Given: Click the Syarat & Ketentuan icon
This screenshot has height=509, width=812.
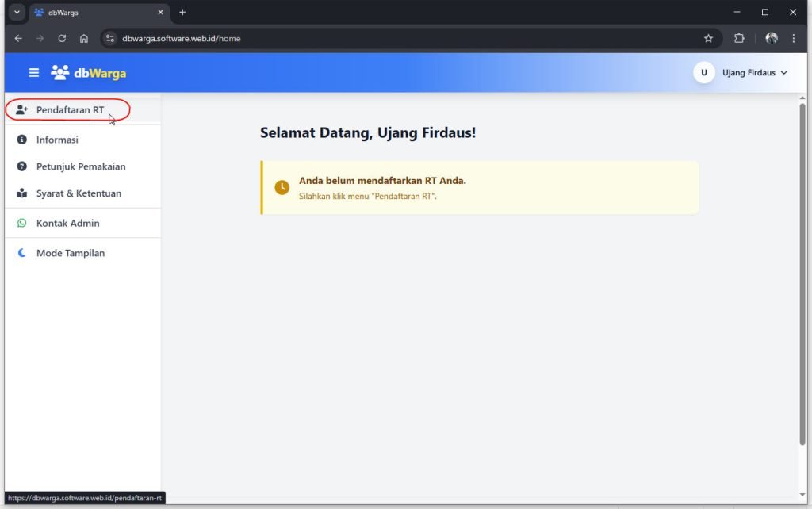Looking at the screenshot, I should point(22,193).
